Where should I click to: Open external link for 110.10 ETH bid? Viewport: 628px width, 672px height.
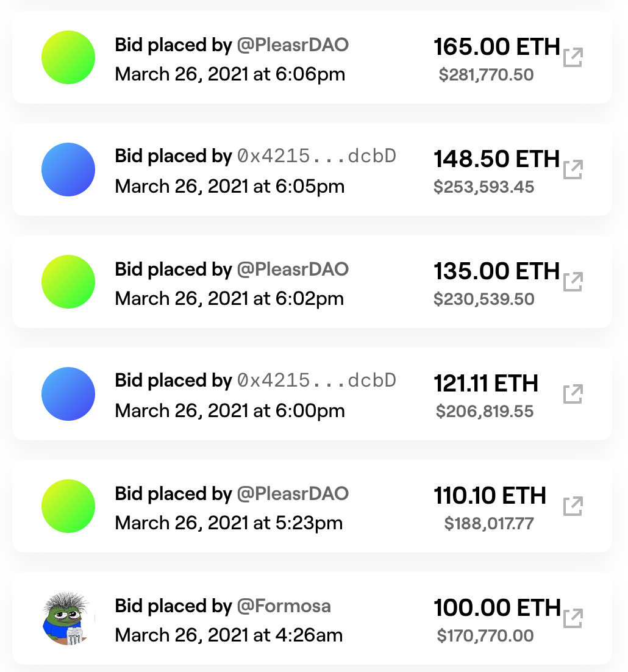(573, 506)
